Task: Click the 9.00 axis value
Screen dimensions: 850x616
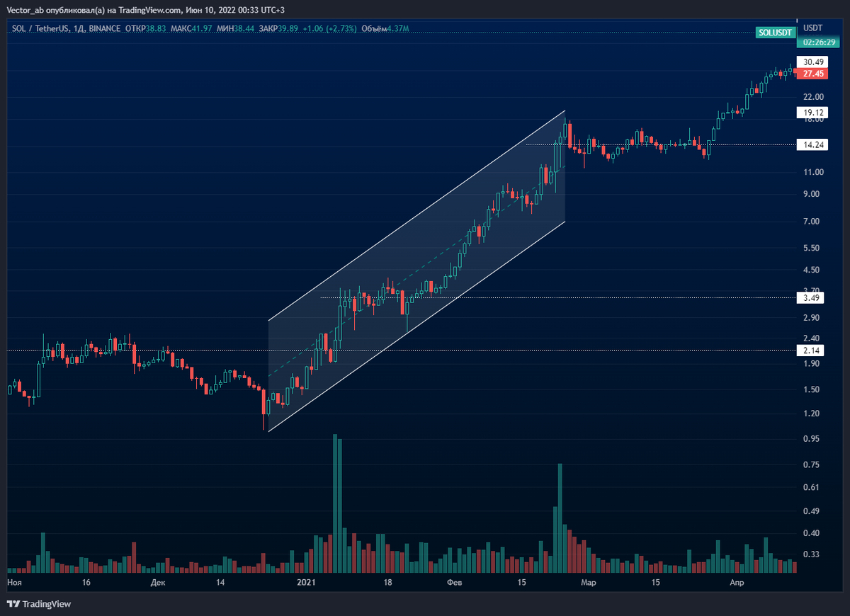Action: tap(812, 195)
